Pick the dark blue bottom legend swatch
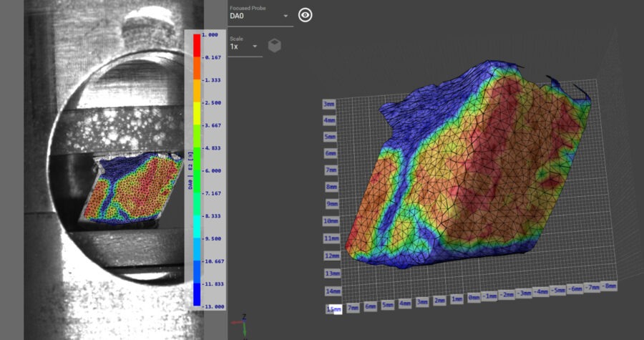 pos(197,294)
